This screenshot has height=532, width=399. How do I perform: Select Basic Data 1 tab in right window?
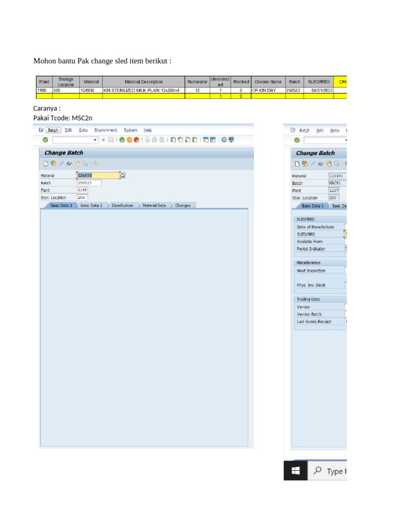click(x=312, y=206)
